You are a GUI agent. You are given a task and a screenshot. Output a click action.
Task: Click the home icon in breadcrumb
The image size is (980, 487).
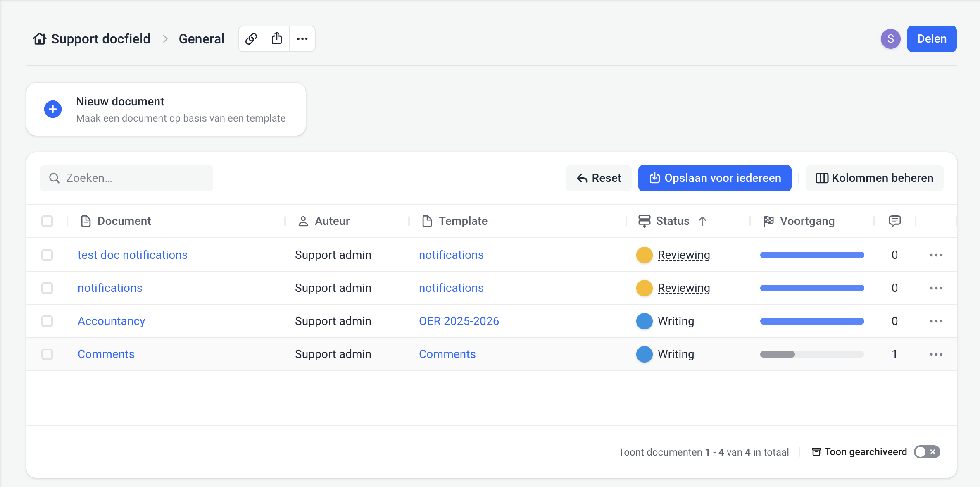pyautogui.click(x=40, y=39)
